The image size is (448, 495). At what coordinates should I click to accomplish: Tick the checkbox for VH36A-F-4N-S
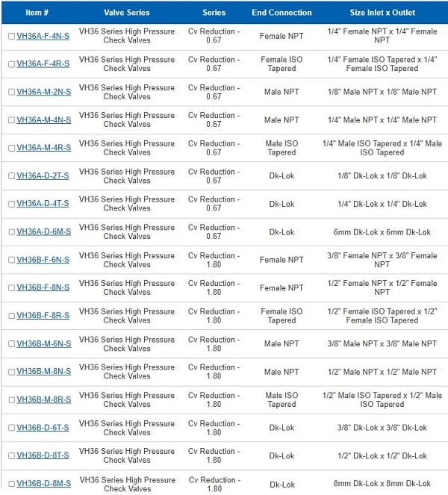(x=11, y=37)
